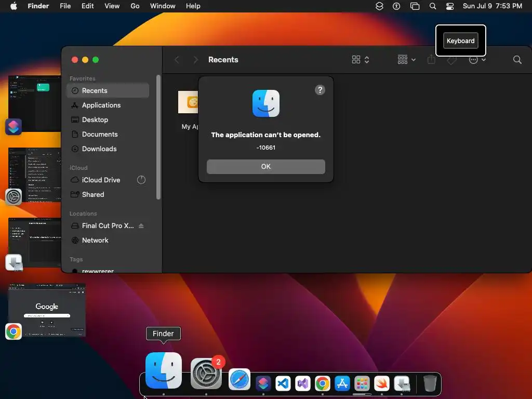Open the Help menu
532x399 pixels.
(x=193, y=6)
